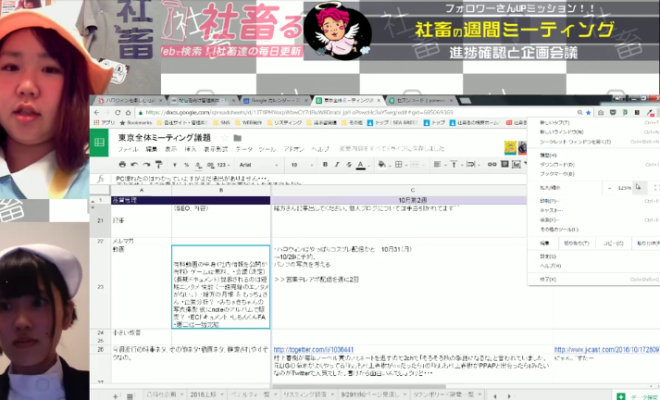Select the Paint format roller icon
The height and width of the screenshot is (400, 660).
click(160, 164)
